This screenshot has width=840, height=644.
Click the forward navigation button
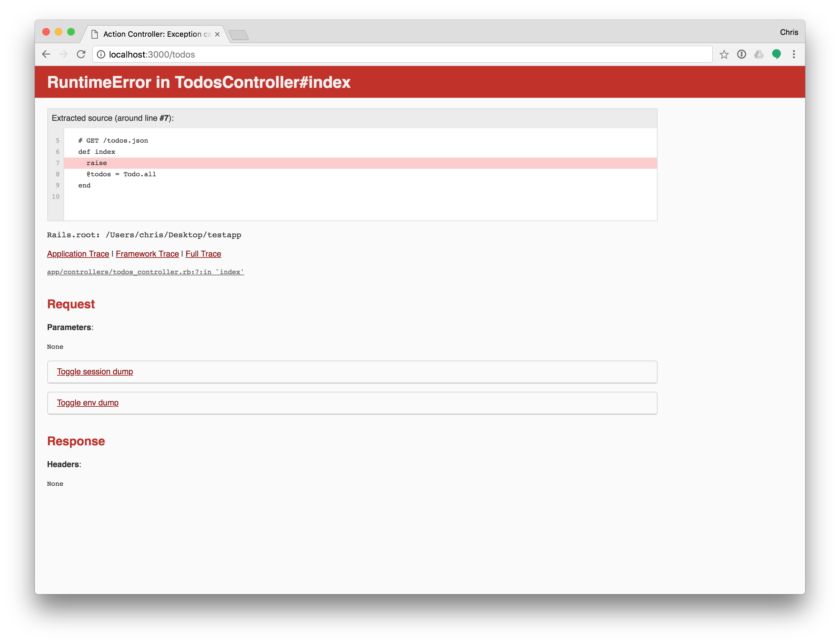click(x=63, y=54)
